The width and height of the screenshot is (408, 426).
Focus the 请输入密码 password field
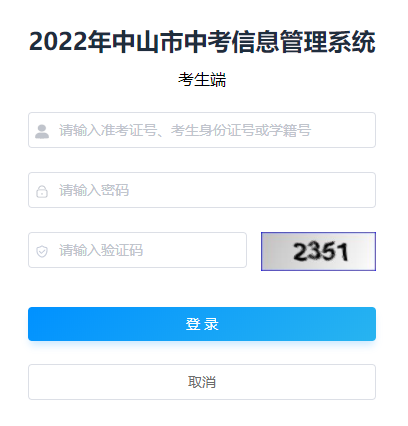pos(202,190)
